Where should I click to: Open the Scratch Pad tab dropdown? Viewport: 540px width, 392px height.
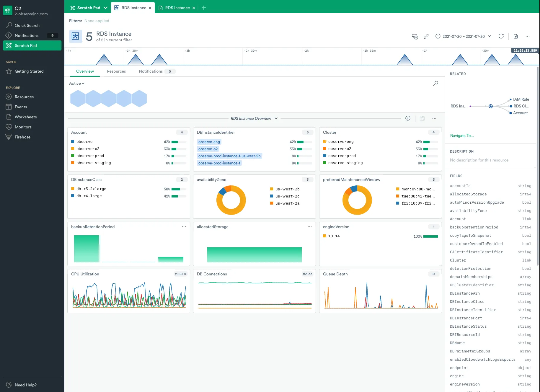point(105,8)
